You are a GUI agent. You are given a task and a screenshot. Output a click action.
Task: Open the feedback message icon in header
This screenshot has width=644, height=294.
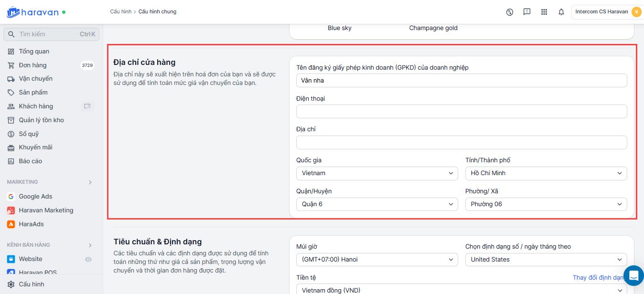pyautogui.click(x=527, y=12)
